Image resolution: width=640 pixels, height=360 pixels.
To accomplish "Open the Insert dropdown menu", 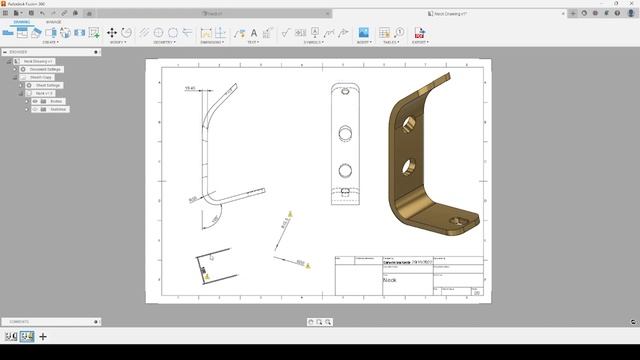I will pos(363,42).
